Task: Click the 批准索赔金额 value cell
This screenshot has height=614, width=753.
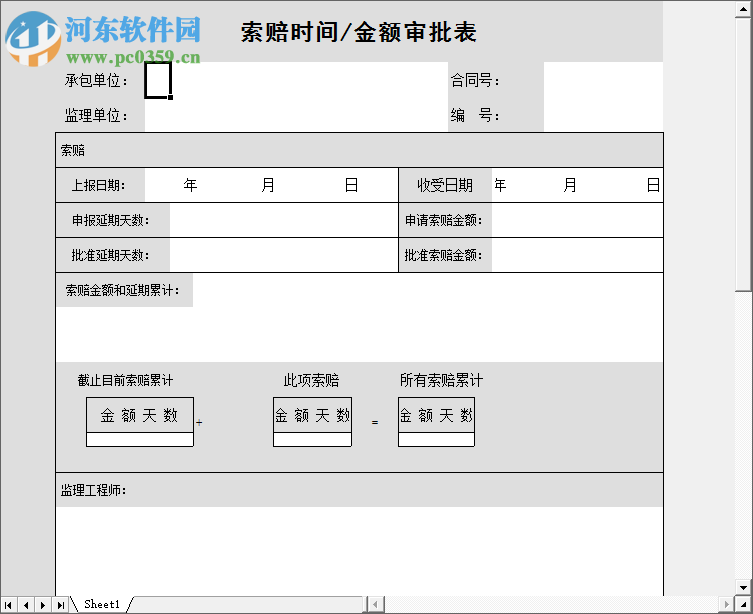Action: point(577,255)
